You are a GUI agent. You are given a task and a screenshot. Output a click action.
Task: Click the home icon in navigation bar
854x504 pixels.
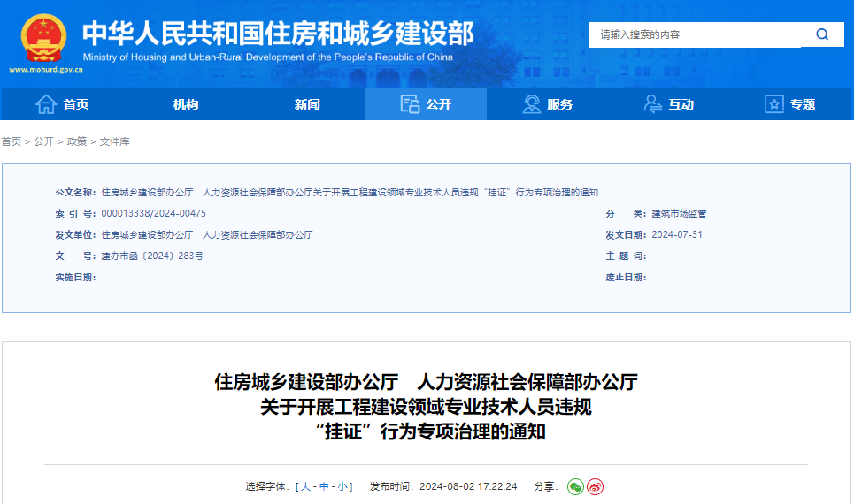[46, 104]
